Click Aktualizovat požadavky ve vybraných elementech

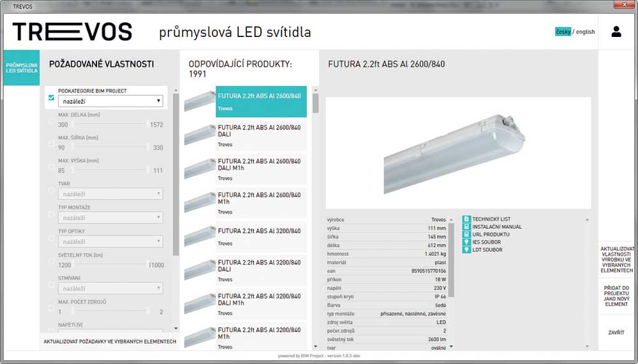[110, 342]
